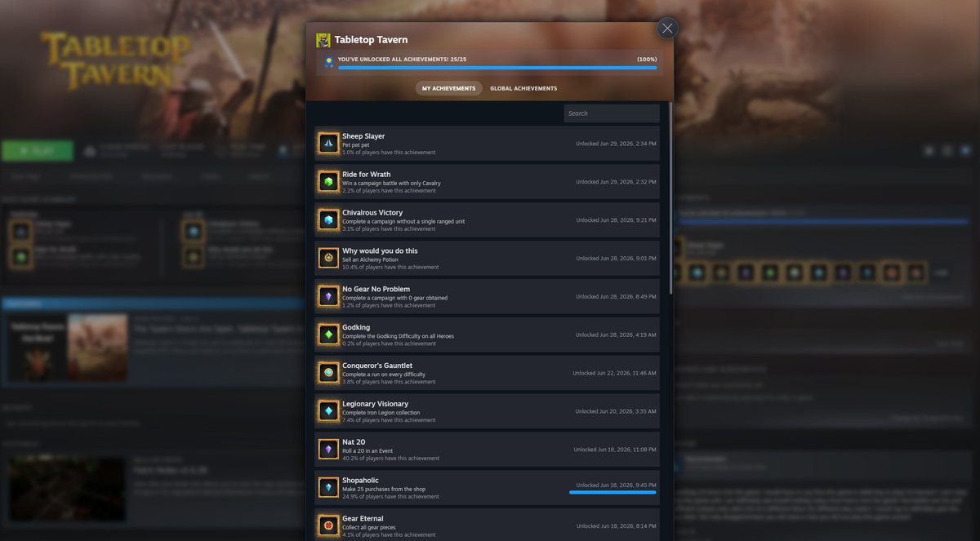
Task: Click the 'Godking' title text
Action: click(x=357, y=327)
